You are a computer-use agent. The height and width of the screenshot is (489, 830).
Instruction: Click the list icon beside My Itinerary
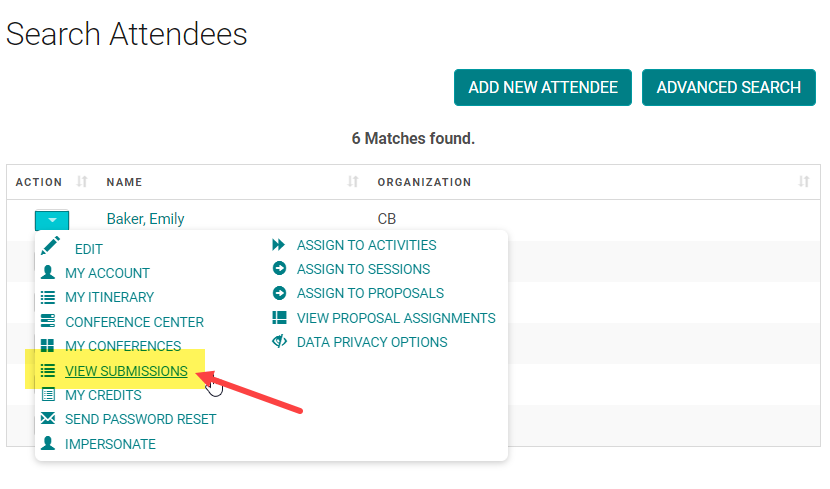click(x=48, y=297)
